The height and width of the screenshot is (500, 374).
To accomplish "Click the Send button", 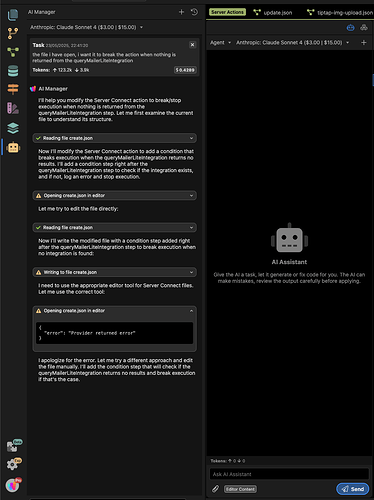I will 353,489.
